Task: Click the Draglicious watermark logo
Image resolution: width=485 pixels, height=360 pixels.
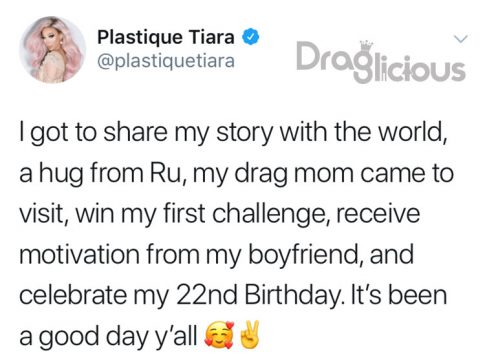Action: click(381, 62)
